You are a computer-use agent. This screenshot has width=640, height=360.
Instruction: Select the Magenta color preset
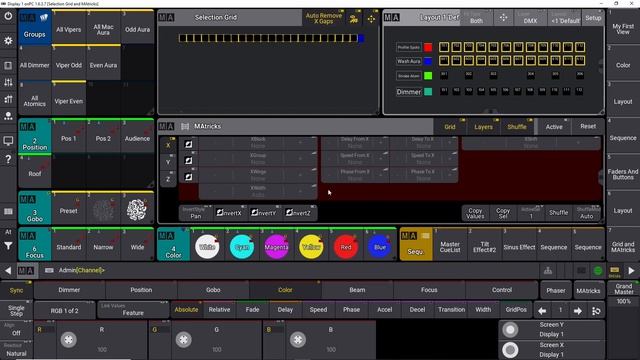point(276,247)
